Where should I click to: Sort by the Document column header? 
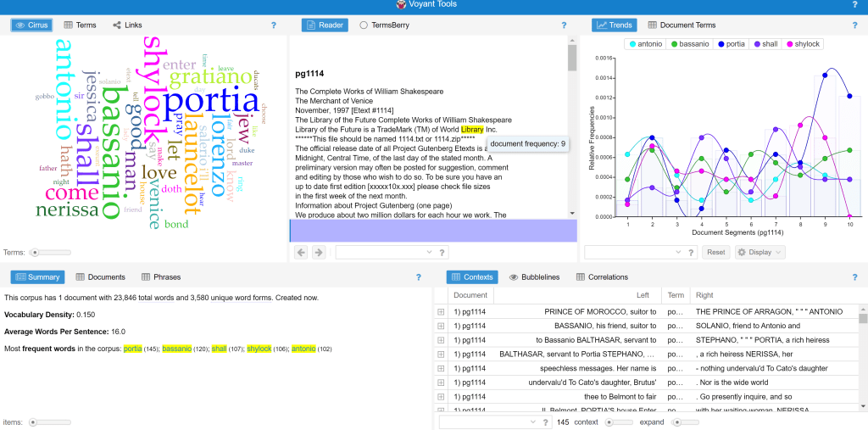pos(470,295)
